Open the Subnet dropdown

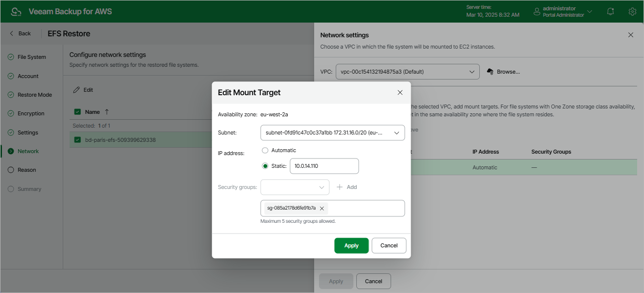point(332,133)
